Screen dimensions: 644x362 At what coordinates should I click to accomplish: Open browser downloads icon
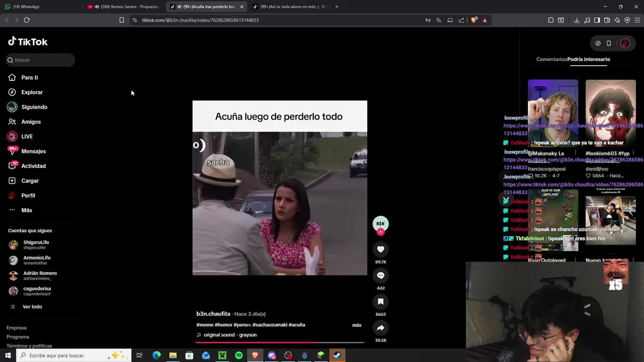tap(577, 20)
